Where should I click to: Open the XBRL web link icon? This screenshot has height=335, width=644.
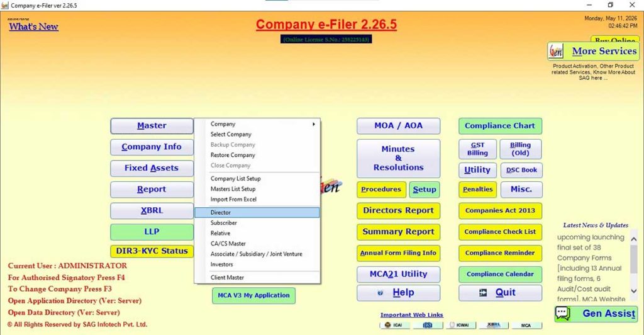pyautogui.click(x=493, y=325)
